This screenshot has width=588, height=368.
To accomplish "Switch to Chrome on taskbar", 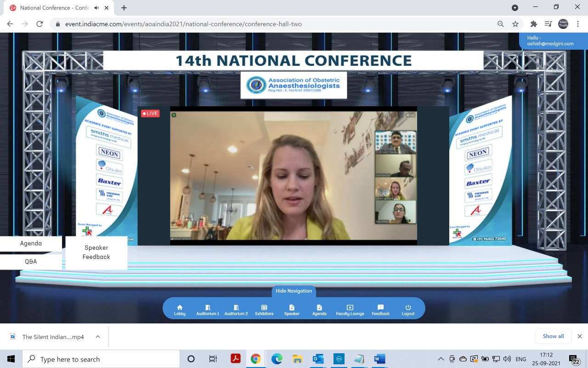I will click(256, 359).
